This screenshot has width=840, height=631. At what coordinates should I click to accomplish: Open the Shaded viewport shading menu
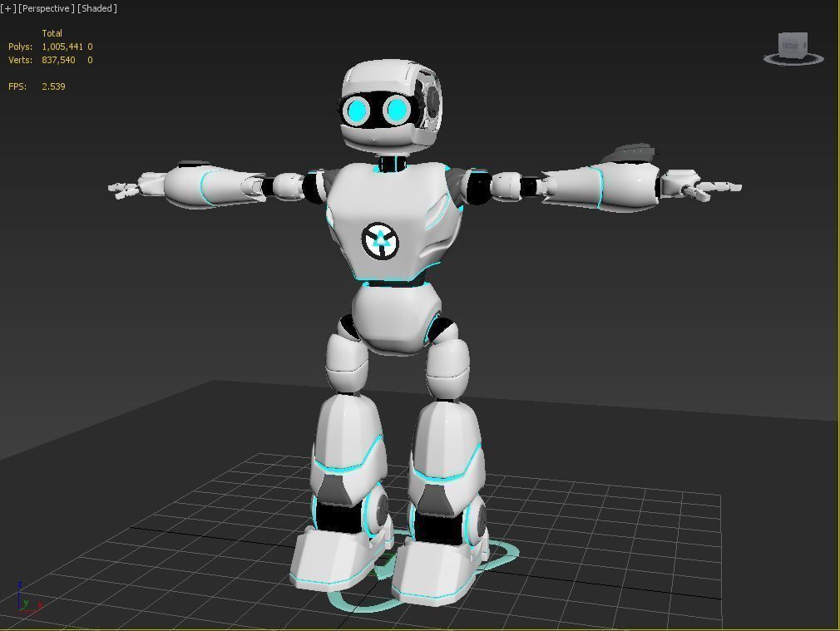[97, 8]
